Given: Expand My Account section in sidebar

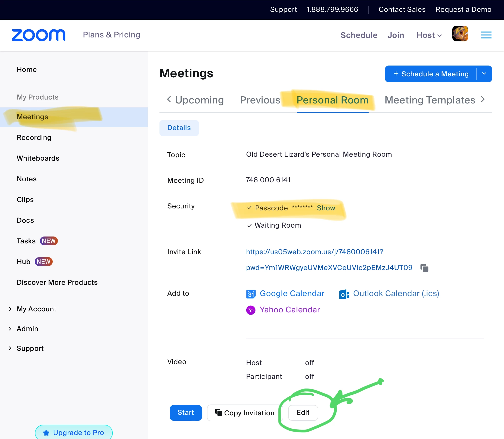Looking at the screenshot, I should (36, 309).
